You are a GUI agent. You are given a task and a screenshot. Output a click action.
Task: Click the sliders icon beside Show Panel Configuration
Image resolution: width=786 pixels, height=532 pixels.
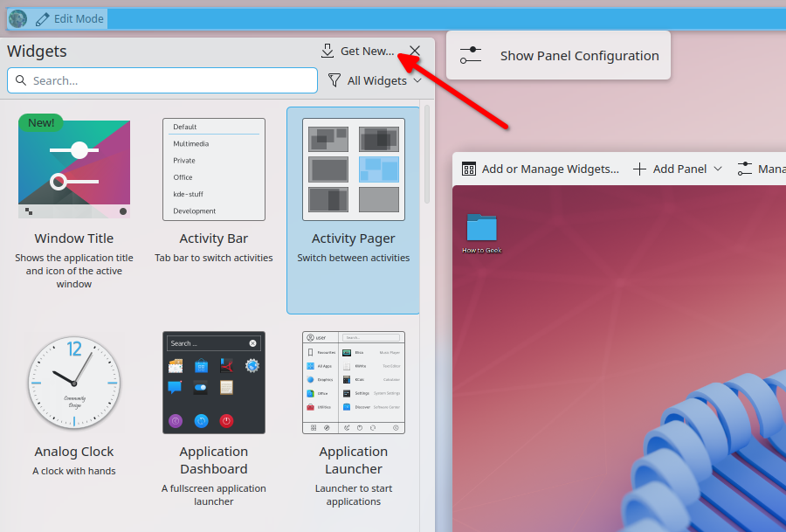coord(471,55)
